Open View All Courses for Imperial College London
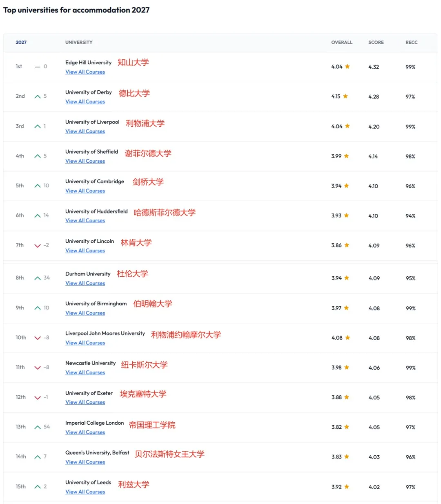The image size is (441, 504). [x=85, y=432]
